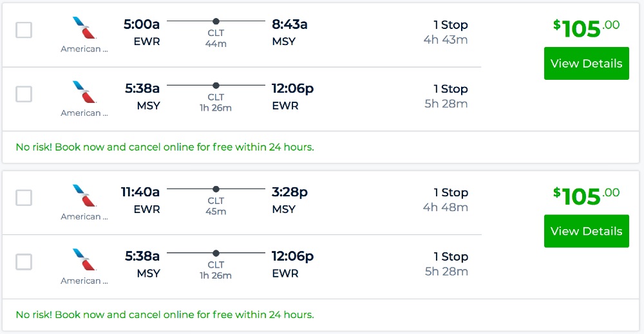Viewport: 644px width, 334px height.
Task: Click 1h 26m layover dot under 5:00a itinerary
Action: (x=216, y=86)
